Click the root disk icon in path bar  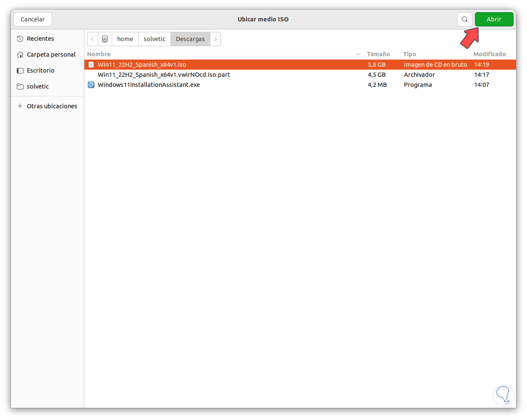105,39
